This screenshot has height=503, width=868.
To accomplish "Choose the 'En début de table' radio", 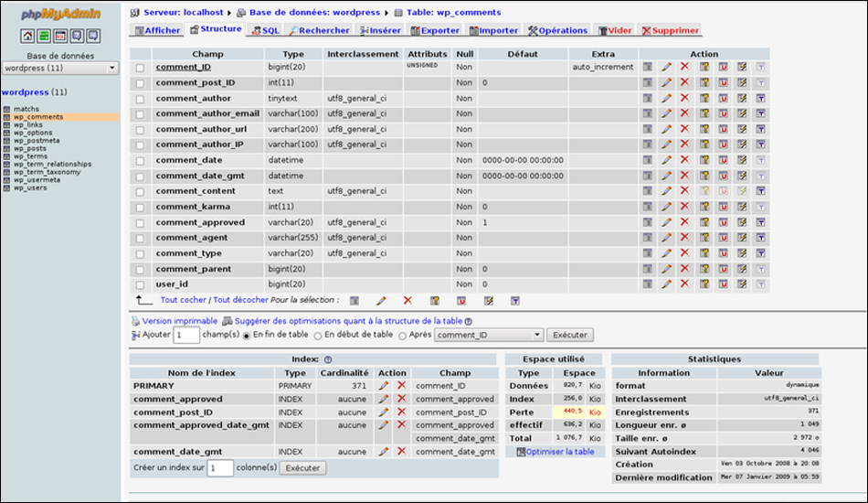I will (x=318, y=336).
